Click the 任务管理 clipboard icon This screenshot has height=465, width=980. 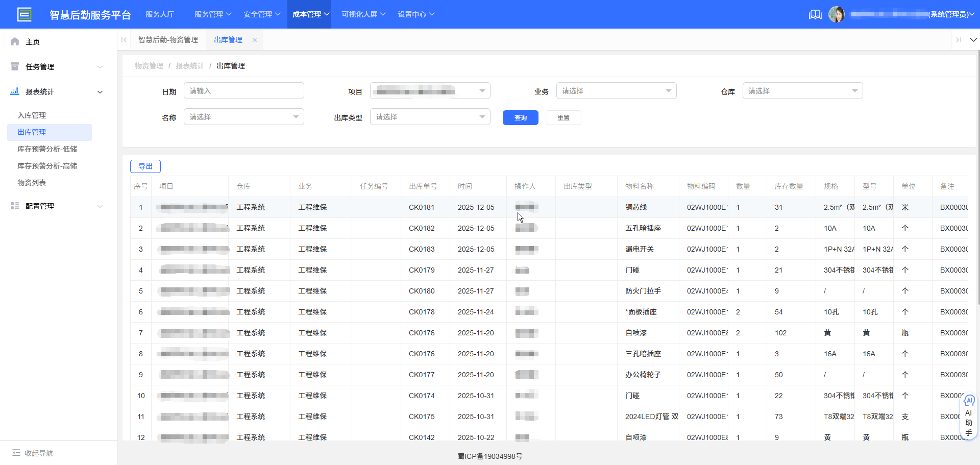point(14,66)
